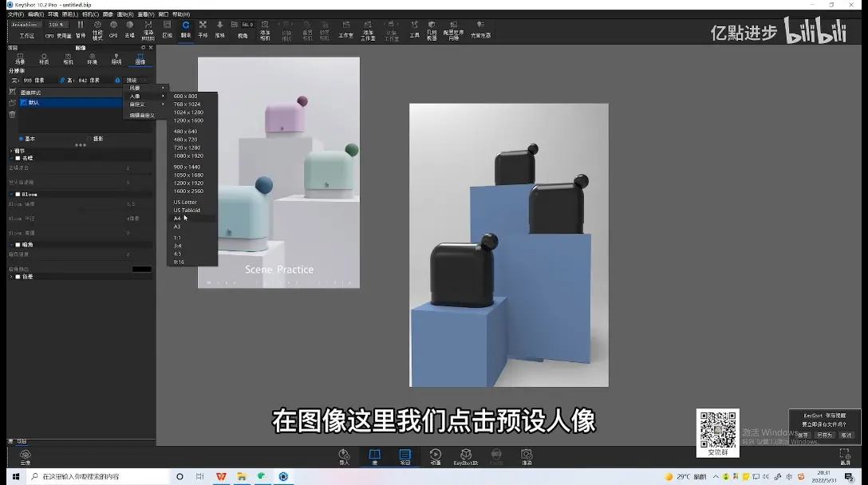The height and width of the screenshot is (485, 868).
Task: Open the Studios (工作室) toolbar icon
Action: pos(346,30)
